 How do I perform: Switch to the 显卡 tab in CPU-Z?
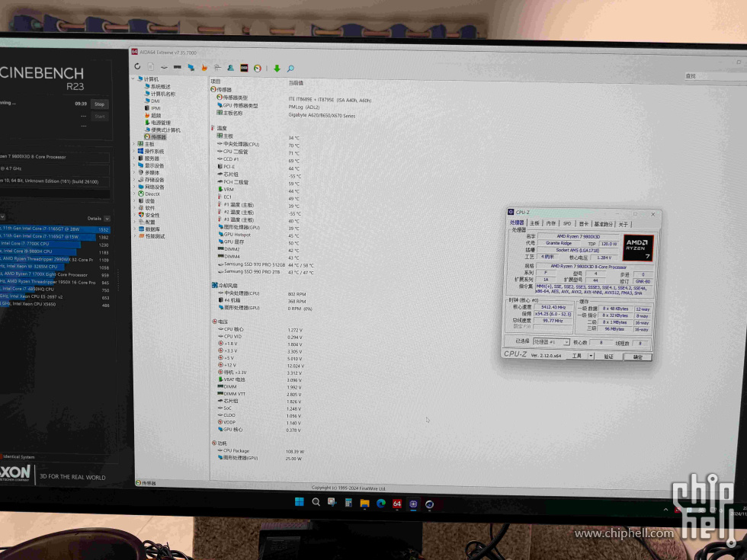(584, 224)
